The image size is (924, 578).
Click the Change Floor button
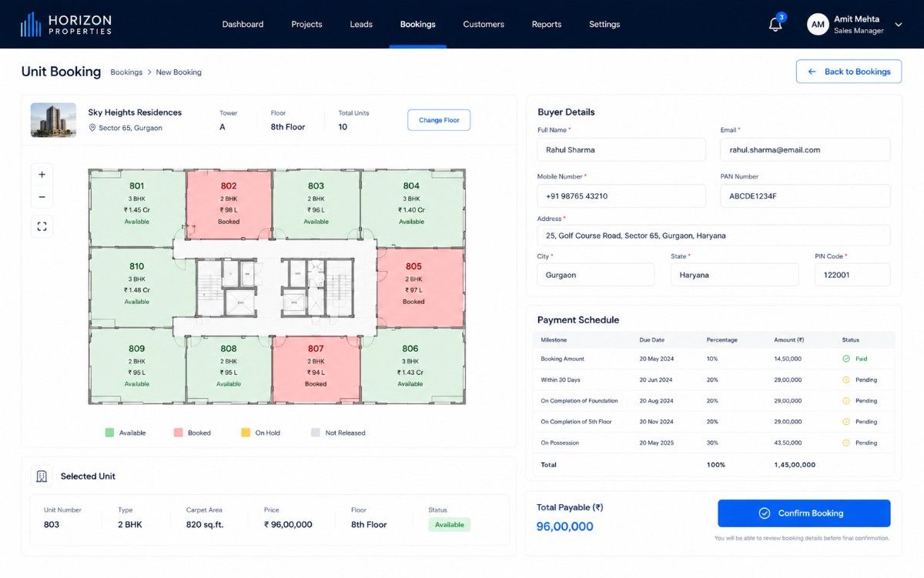(439, 120)
